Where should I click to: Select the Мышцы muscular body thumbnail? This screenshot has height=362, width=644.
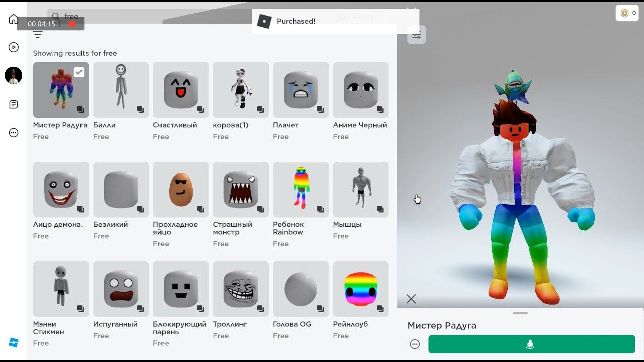point(361,190)
